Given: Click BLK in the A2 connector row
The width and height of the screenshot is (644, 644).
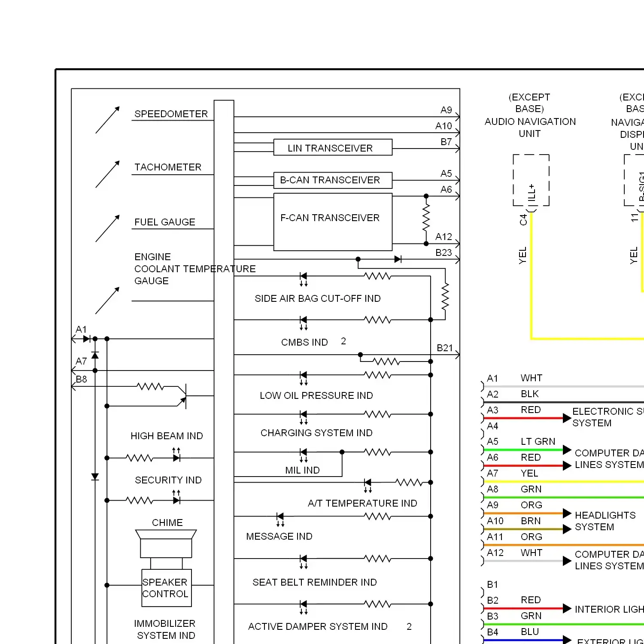Looking at the screenshot, I should [x=530, y=394].
